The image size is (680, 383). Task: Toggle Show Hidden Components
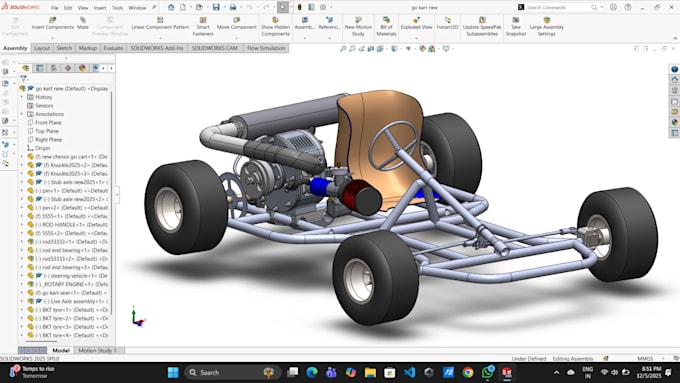275,26
